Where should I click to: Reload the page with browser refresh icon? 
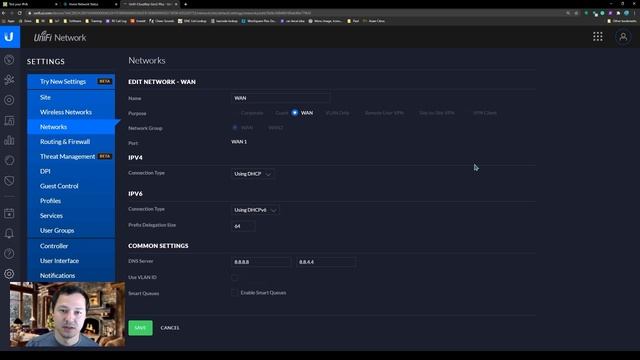(19, 13)
